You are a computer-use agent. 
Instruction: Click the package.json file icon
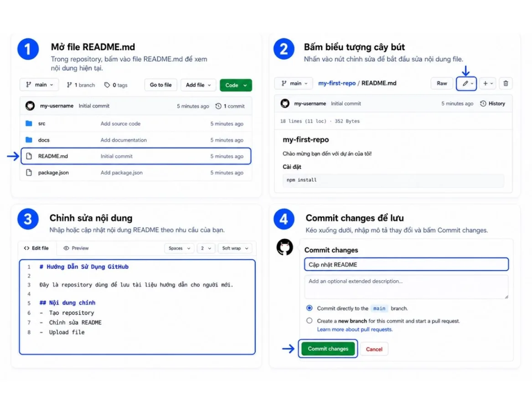(29, 172)
